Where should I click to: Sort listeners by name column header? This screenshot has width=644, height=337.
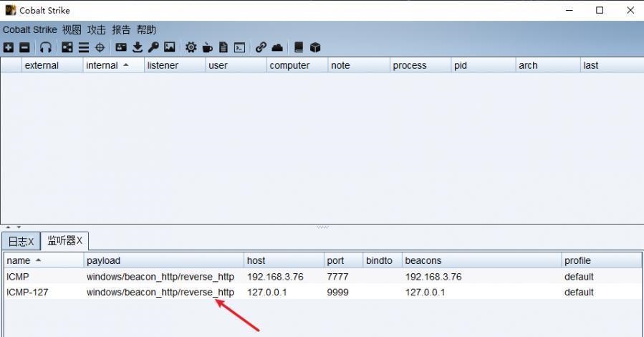click(x=44, y=260)
